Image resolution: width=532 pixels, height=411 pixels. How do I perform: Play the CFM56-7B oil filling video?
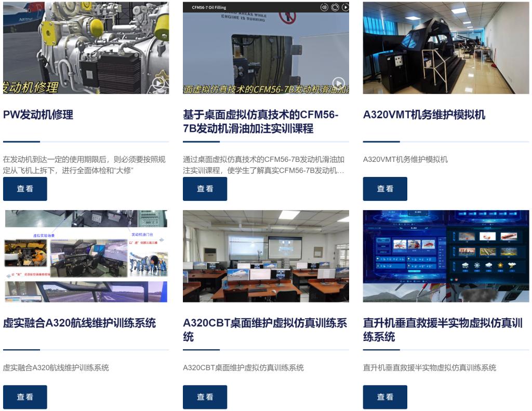click(338, 83)
